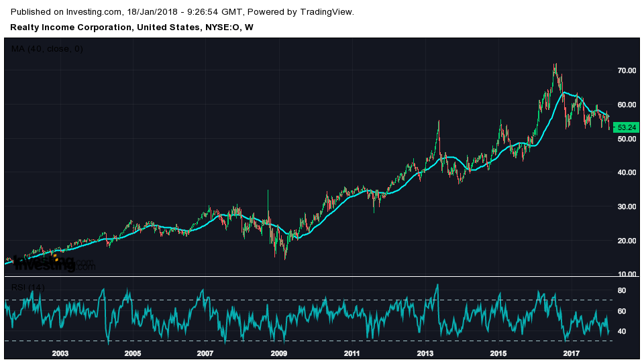Click the 2011 year on time axis
Viewport: 644px width, 362px height.
(x=352, y=353)
